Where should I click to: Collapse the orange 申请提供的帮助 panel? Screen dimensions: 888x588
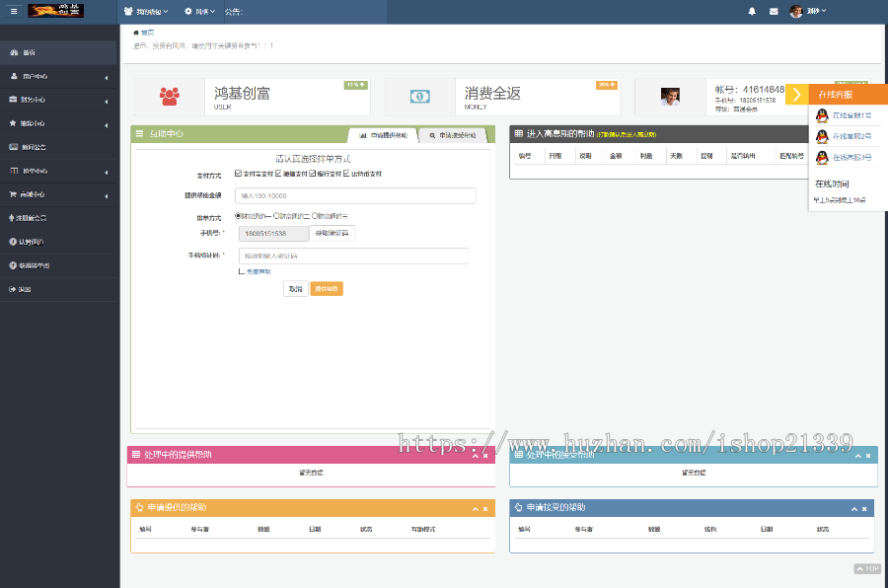pyautogui.click(x=476, y=509)
